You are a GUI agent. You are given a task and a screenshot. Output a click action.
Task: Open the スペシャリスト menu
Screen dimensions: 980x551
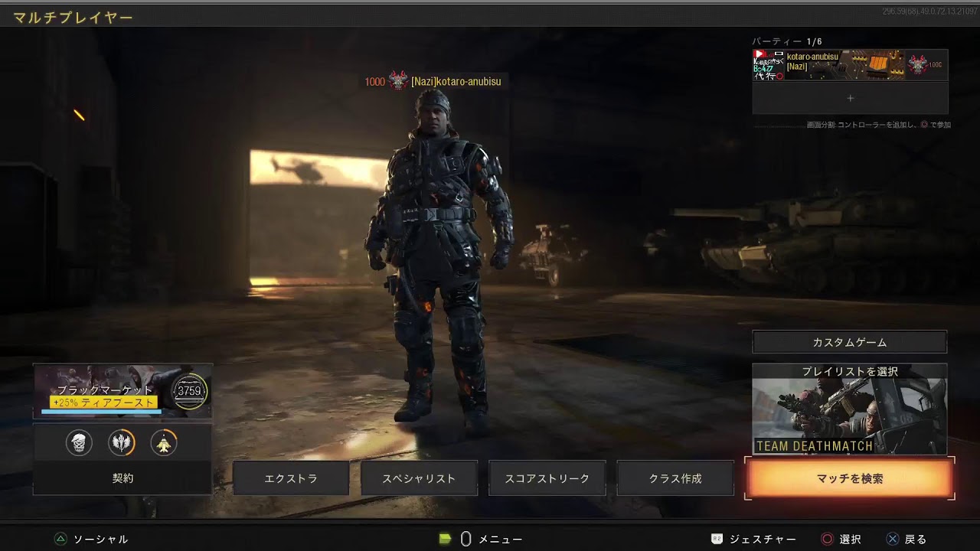[419, 478]
